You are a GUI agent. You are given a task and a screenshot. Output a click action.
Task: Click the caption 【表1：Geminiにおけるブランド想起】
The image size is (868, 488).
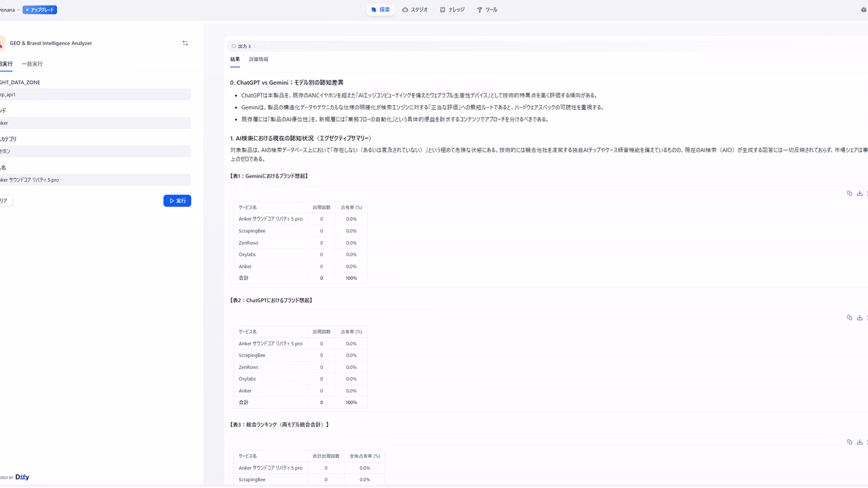[x=269, y=176]
